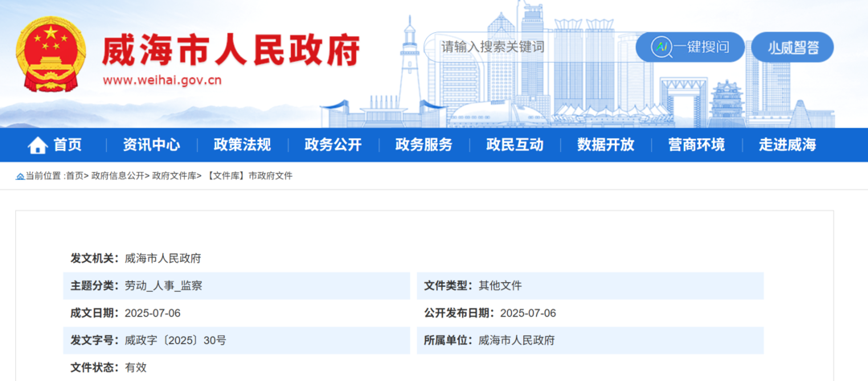The width and height of the screenshot is (868, 381).
Task: Open the 资讯中心 menu item
Action: [x=151, y=145]
